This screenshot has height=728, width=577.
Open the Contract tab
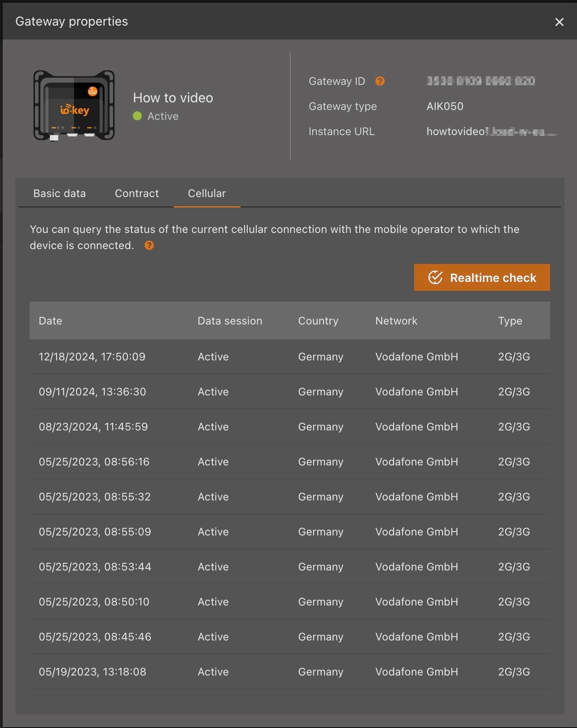pos(137,193)
